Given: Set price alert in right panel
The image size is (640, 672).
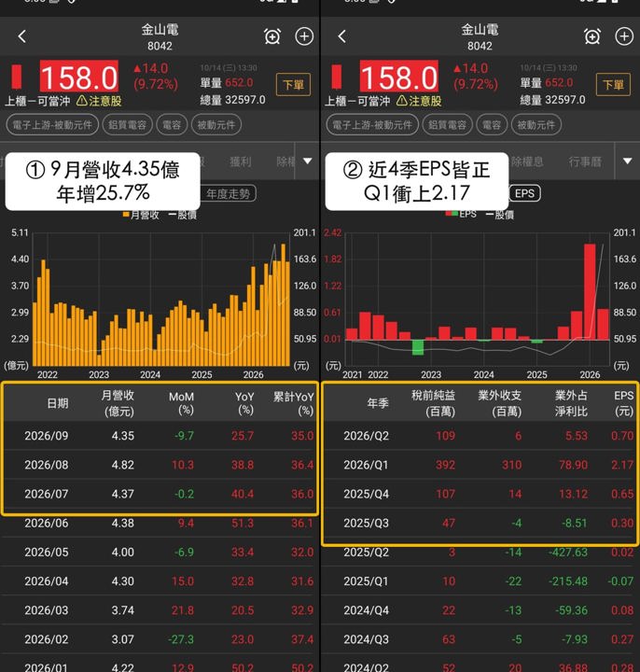Looking at the screenshot, I should click(592, 36).
